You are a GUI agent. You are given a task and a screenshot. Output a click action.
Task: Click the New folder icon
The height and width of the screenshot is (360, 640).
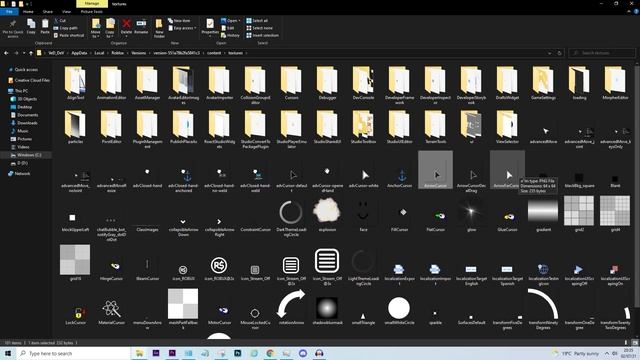[x=159, y=28]
